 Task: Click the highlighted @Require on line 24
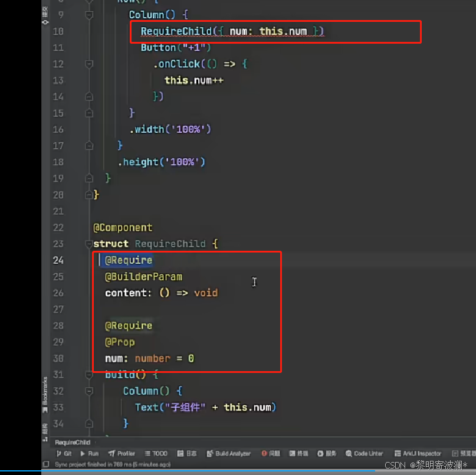coord(129,260)
